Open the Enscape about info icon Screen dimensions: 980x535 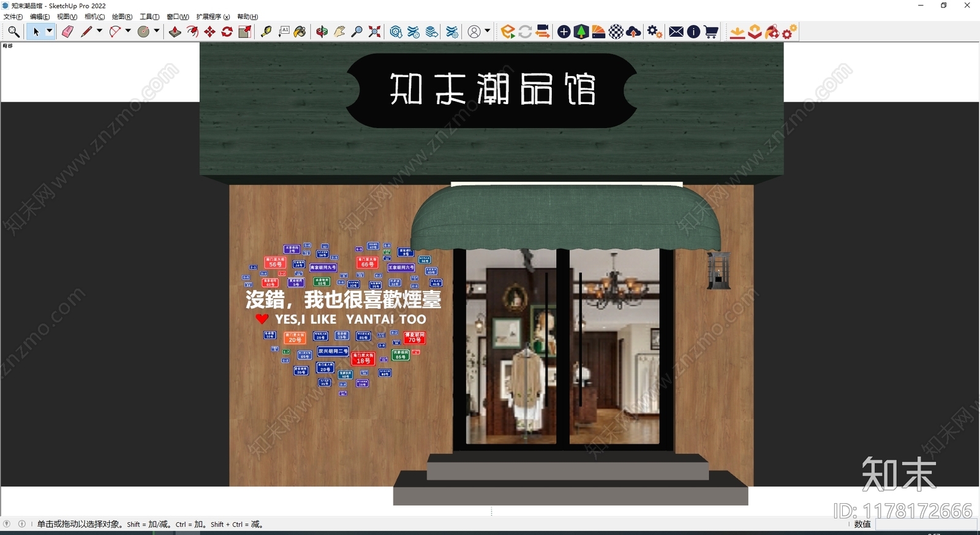pyautogui.click(x=693, y=32)
